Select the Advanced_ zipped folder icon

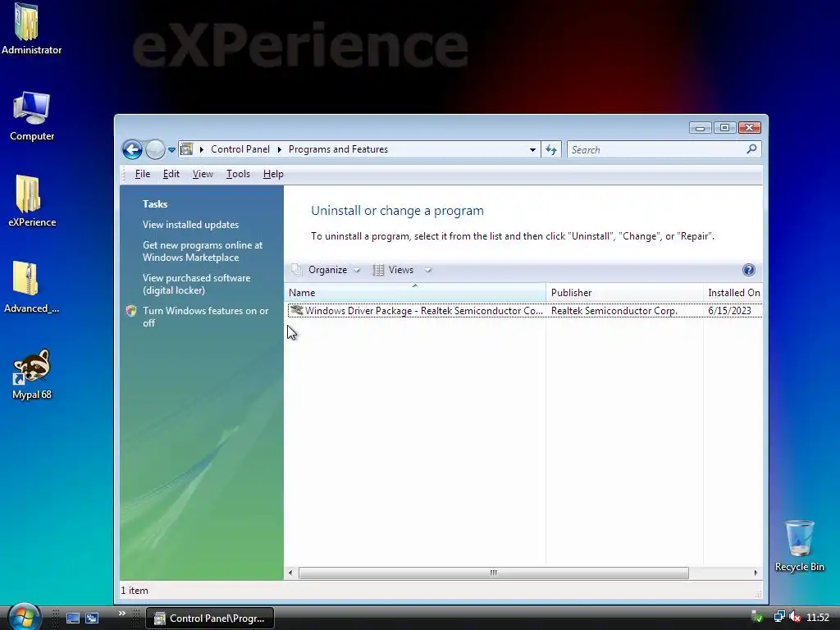pos(32,288)
